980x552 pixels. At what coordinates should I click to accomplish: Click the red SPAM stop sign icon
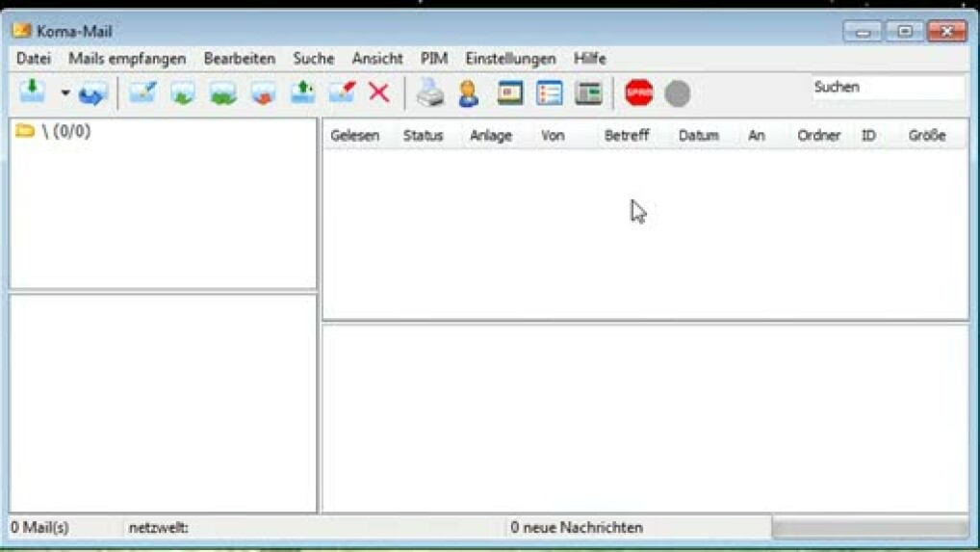[x=638, y=93]
